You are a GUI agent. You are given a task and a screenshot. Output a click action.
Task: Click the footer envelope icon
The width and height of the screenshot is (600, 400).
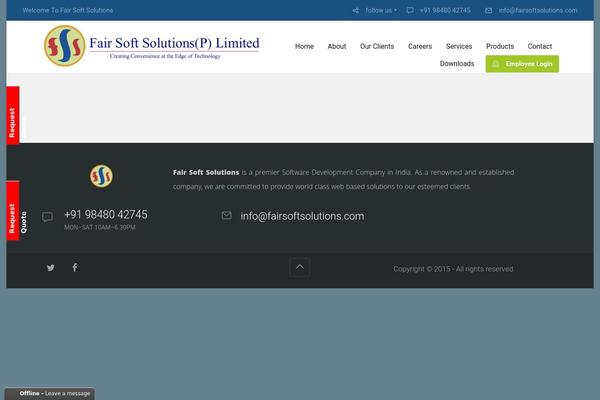(x=227, y=216)
